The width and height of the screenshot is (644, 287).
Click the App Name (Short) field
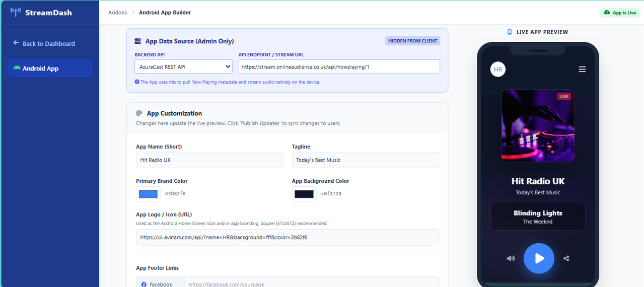click(209, 160)
